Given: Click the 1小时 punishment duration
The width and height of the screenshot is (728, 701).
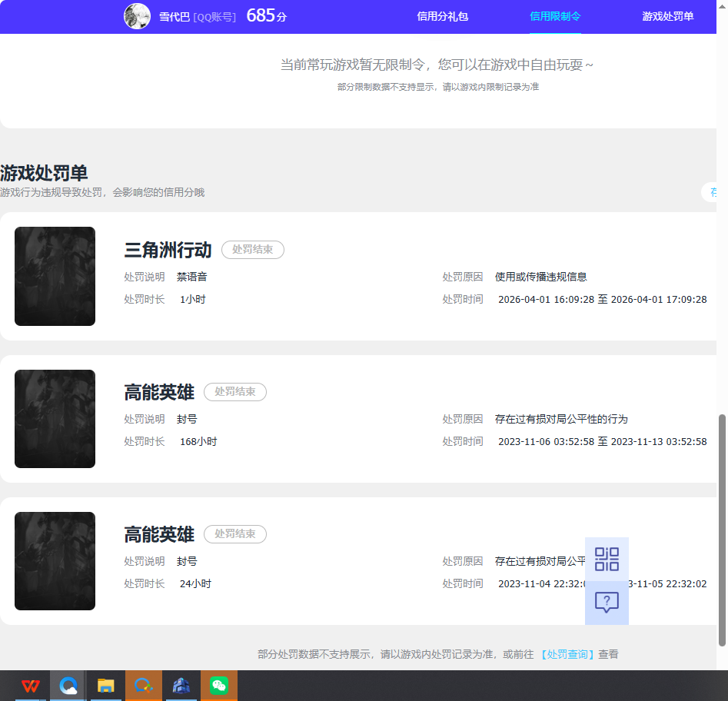Looking at the screenshot, I should (193, 300).
